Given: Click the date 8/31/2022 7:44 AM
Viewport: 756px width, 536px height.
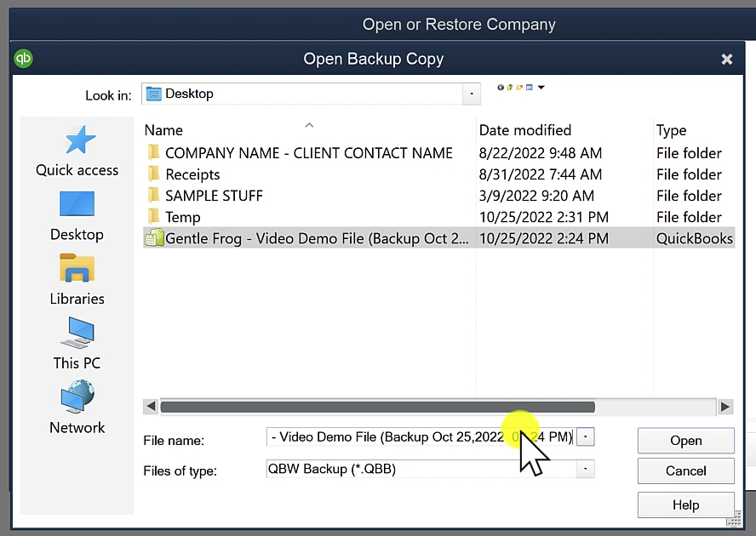Looking at the screenshot, I should click(x=541, y=174).
